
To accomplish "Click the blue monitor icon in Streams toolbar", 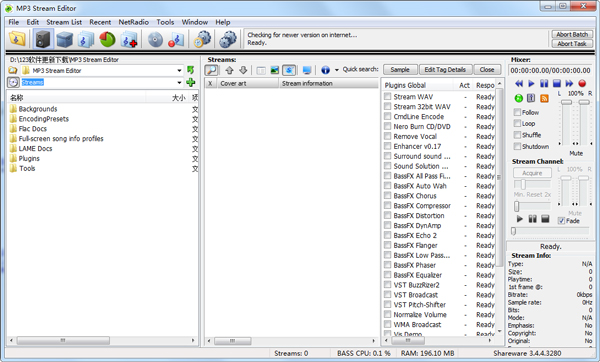I will (307, 70).
